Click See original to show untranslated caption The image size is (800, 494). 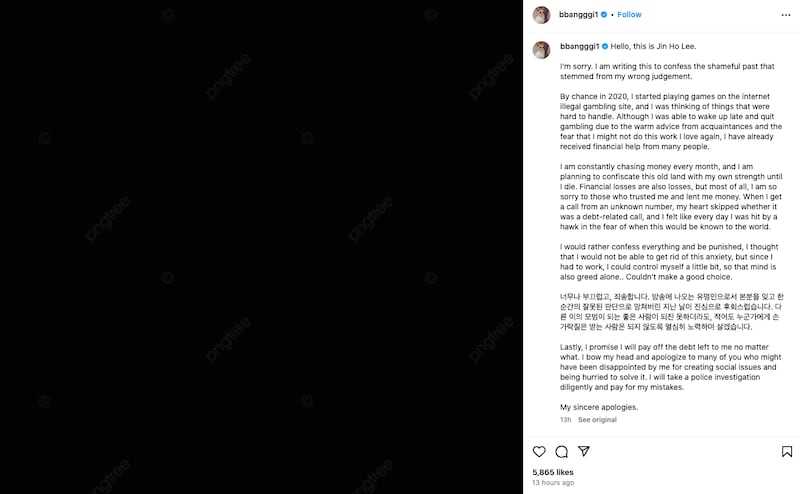[597, 420]
